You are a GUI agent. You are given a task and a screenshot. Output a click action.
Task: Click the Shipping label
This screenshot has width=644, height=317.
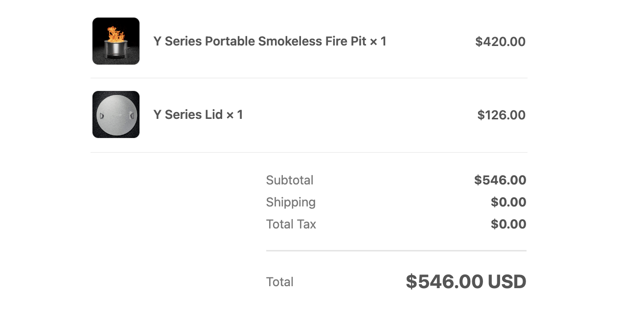291,202
